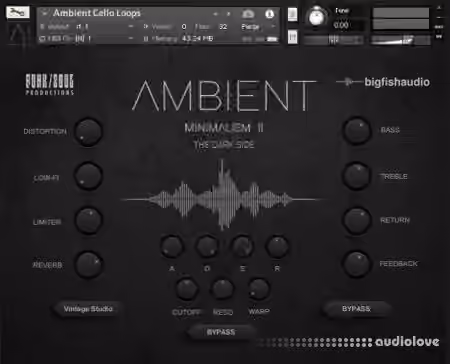Click the RESO filter knob
The image size is (450, 364).
222,289
